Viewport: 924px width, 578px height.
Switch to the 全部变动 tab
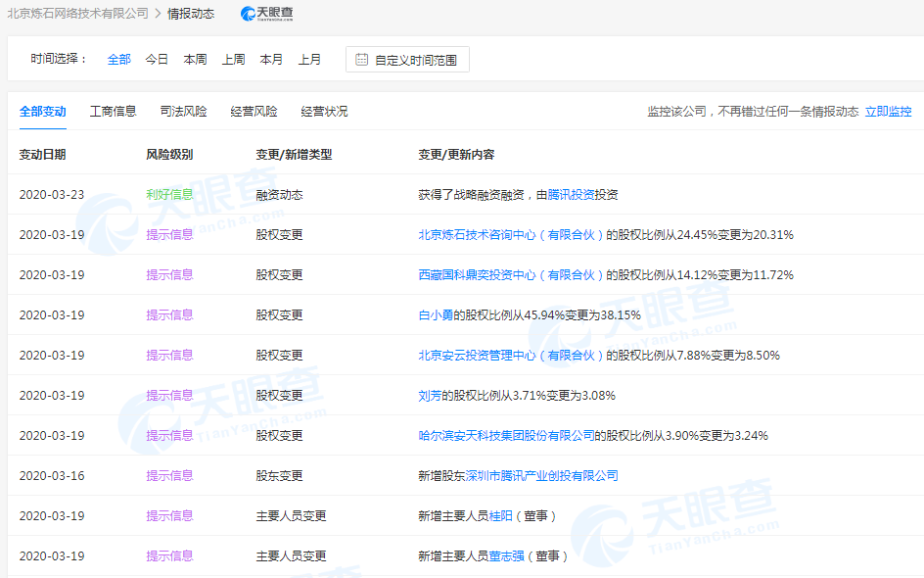[x=42, y=112]
